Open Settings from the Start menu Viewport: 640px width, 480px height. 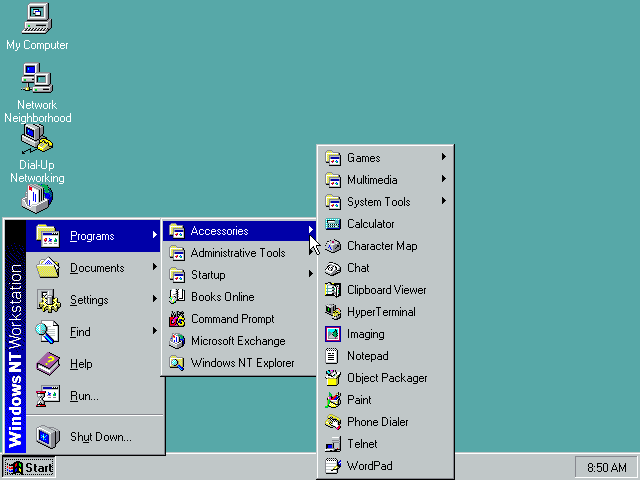coord(93,300)
